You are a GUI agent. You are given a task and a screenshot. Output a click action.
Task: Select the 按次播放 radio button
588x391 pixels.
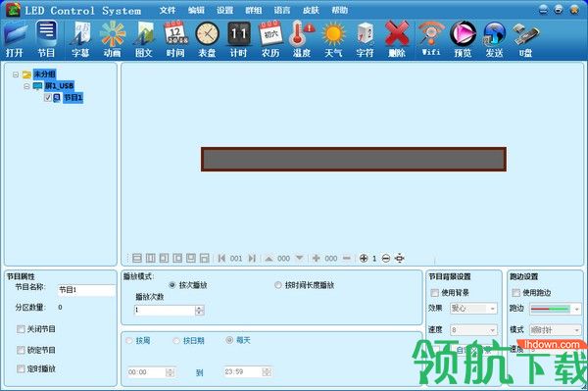pos(172,285)
